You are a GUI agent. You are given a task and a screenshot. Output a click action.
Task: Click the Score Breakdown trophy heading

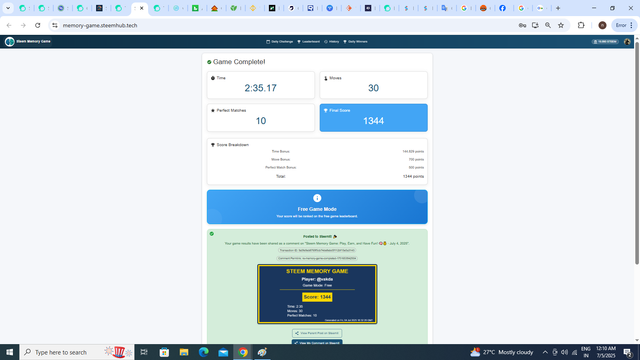[230, 145]
